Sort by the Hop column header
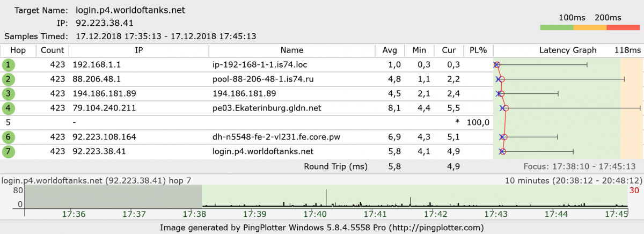 click(18, 50)
